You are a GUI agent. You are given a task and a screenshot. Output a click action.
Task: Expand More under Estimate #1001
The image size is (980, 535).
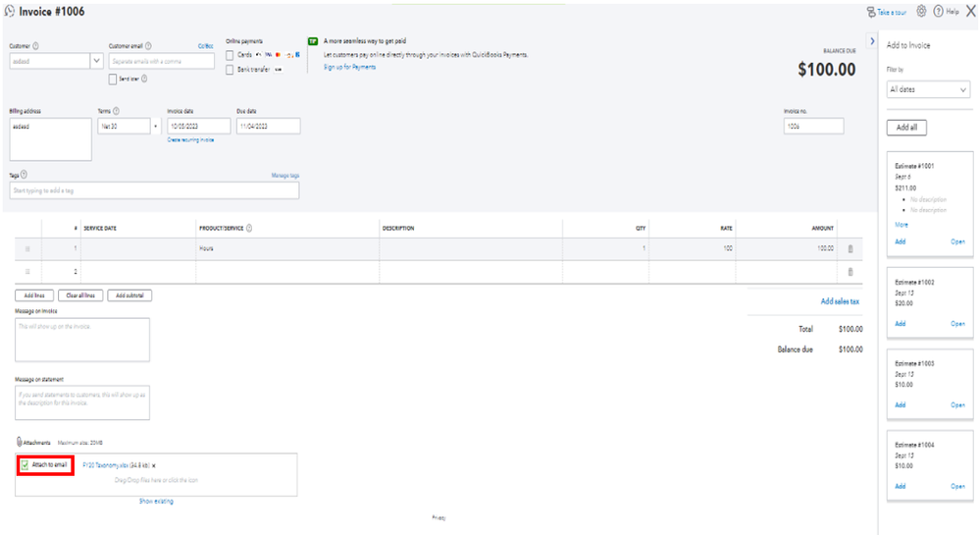click(x=902, y=225)
